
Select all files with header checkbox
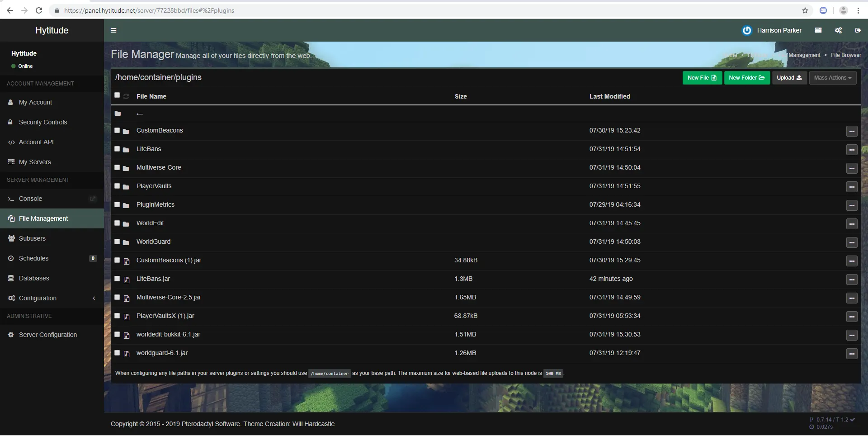[x=117, y=95]
